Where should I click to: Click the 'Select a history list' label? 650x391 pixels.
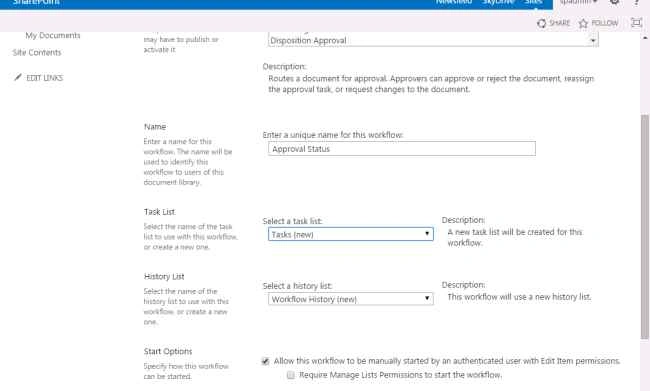pyautogui.click(x=297, y=286)
